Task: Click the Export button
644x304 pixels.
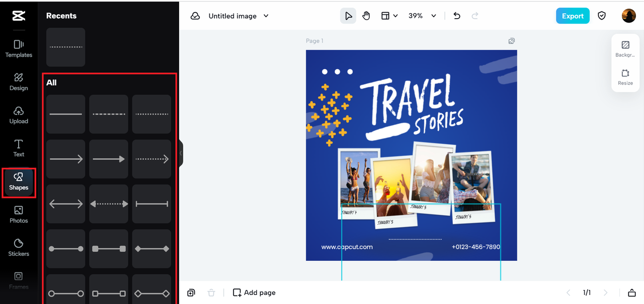Action: click(x=573, y=16)
